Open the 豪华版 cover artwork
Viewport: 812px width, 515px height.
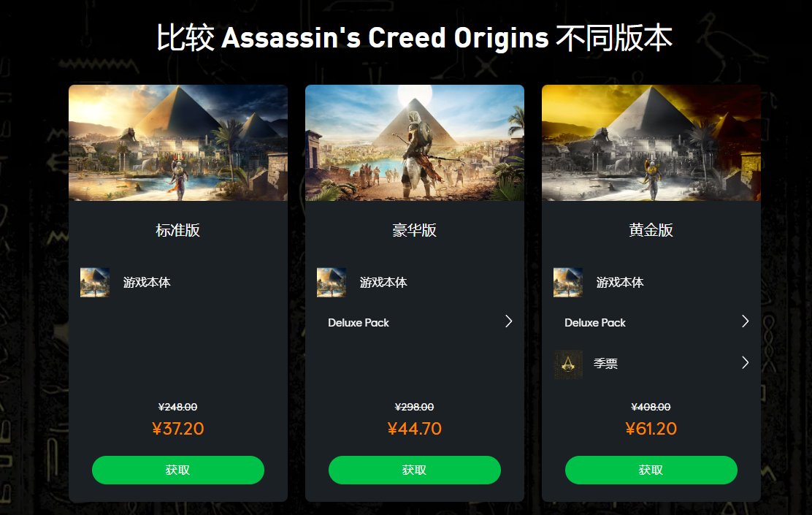415,143
